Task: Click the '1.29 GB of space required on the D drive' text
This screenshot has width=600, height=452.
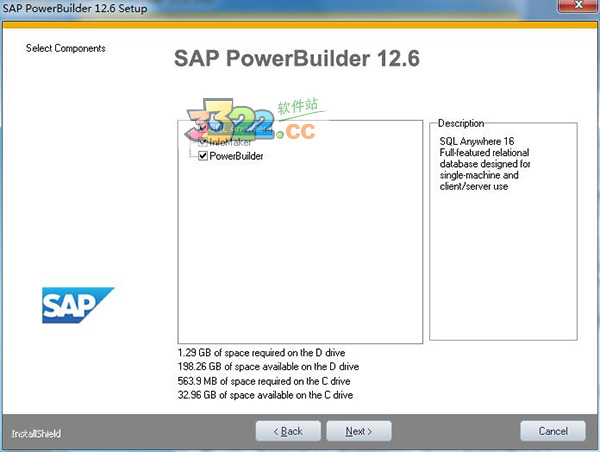Action: (261, 352)
